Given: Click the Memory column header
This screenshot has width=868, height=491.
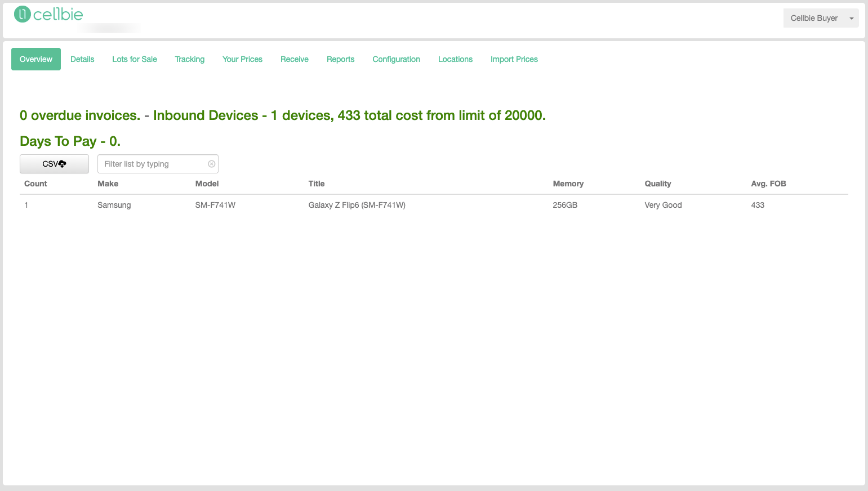Looking at the screenshot, I should [x=568, y=184].
